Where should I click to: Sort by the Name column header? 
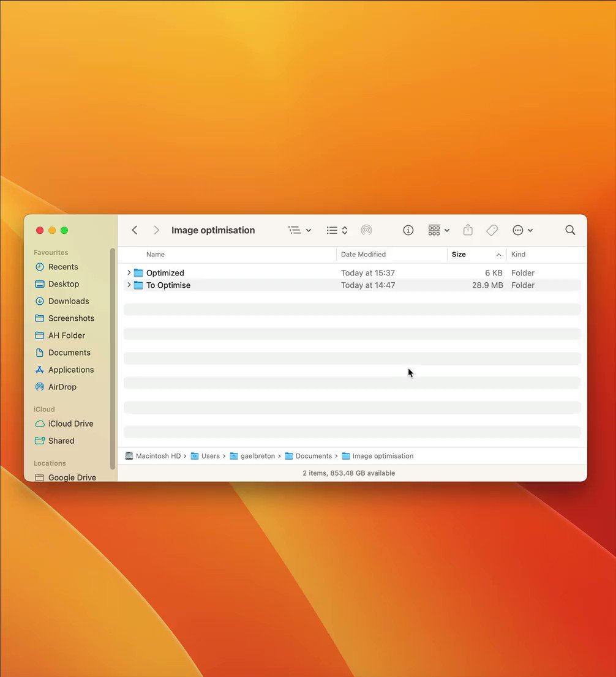(156, 254)
